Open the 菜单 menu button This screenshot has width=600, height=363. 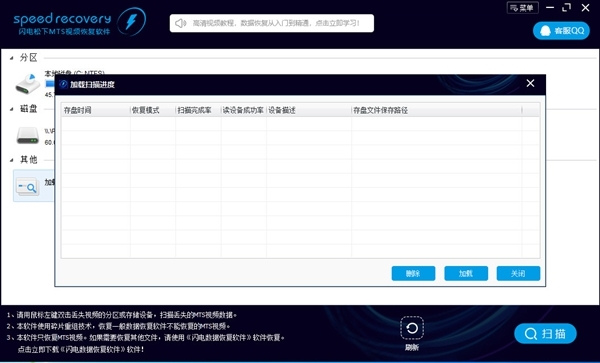[522, 8]
